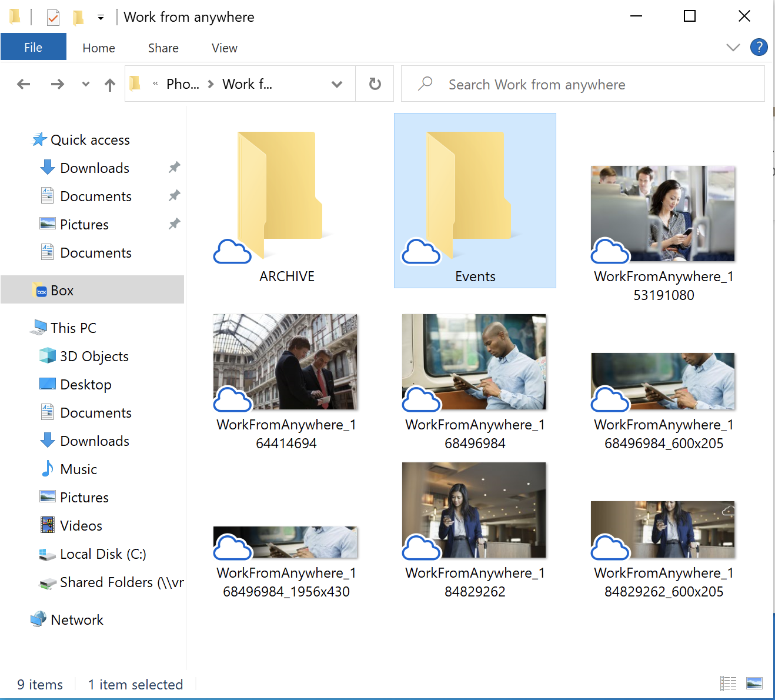
Task: Select Box in the navigation pane
Action: coord(62,291)
